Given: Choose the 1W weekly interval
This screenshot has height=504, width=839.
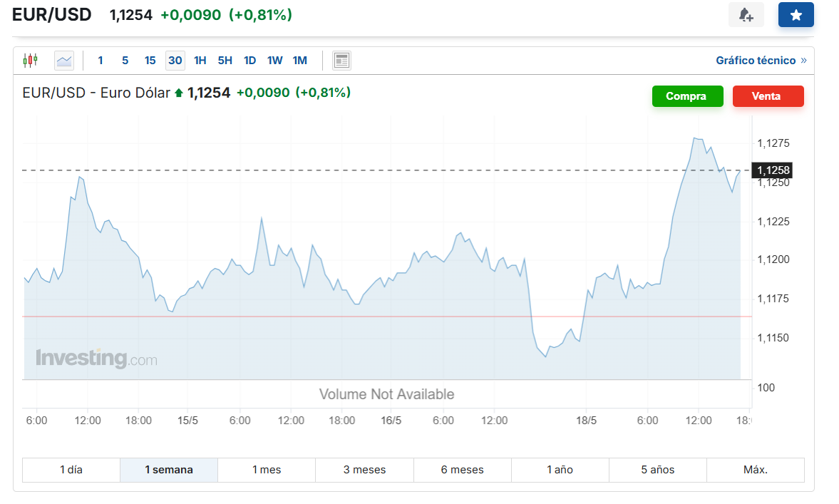Looking at the screenshot, I should coord(275,61).
